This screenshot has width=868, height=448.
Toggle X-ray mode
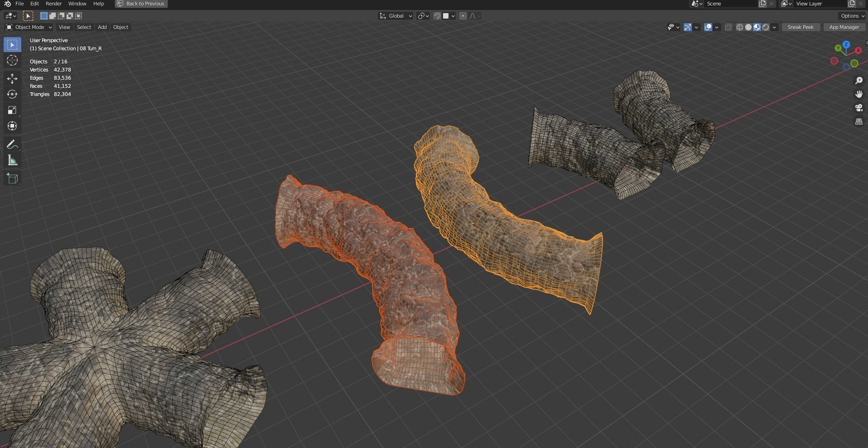coord(728,27)
